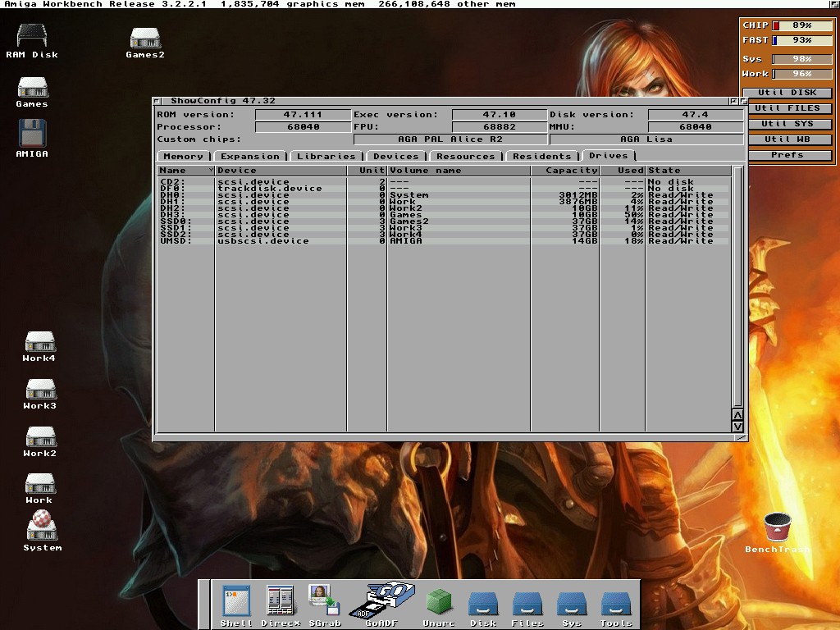
Task: Switch to the Residents tab
Action: pyautogui.click(x=542, y=156)
